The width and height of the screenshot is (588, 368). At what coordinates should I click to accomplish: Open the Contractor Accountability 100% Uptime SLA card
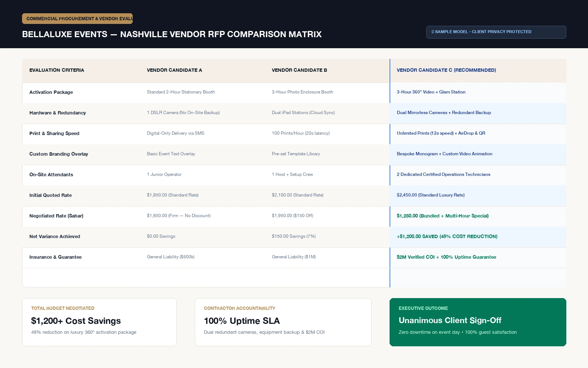(x=283, y=322)
